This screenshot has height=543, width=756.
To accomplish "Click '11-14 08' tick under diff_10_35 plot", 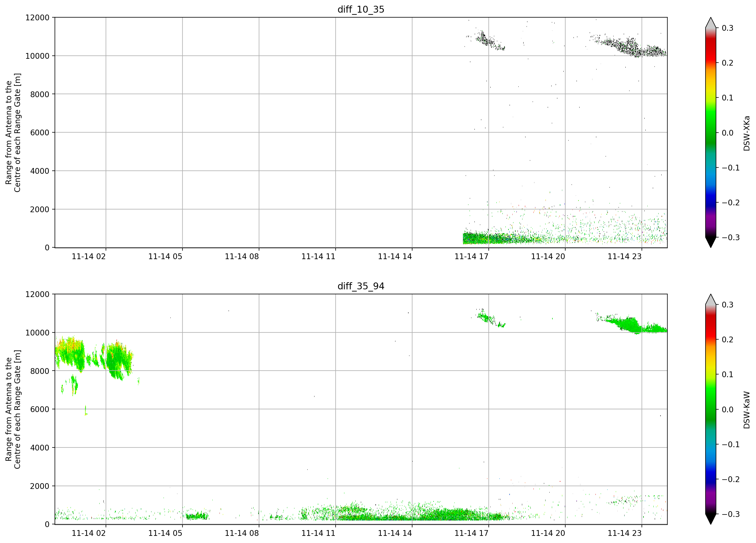I will coord(242,256).
